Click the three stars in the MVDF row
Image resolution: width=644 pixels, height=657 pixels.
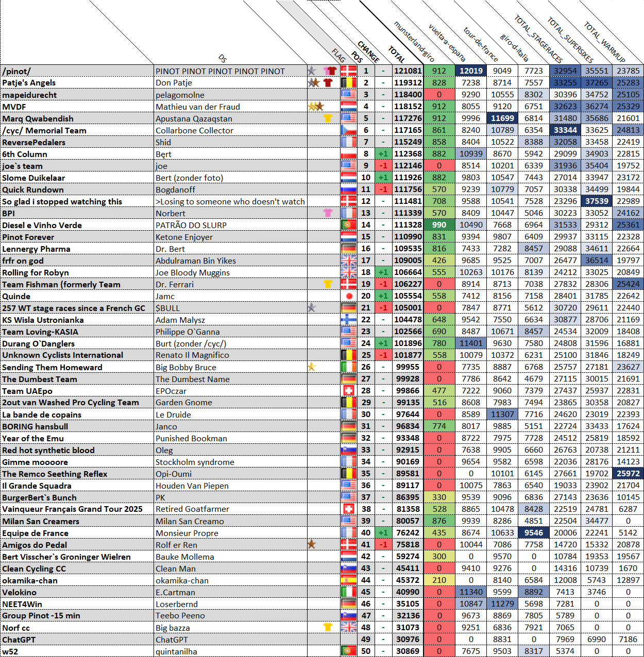pyautogui.click(x=315, y=107)
